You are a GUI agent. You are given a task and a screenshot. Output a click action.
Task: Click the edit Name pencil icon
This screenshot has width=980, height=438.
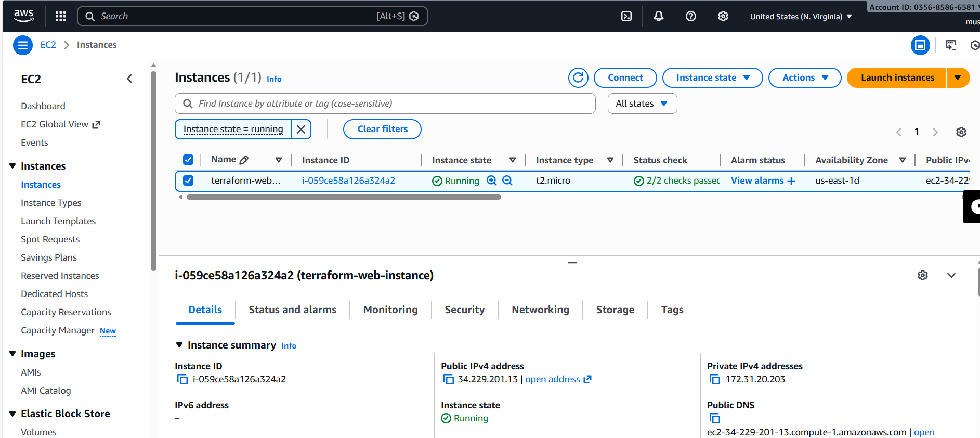pos(244,160)
